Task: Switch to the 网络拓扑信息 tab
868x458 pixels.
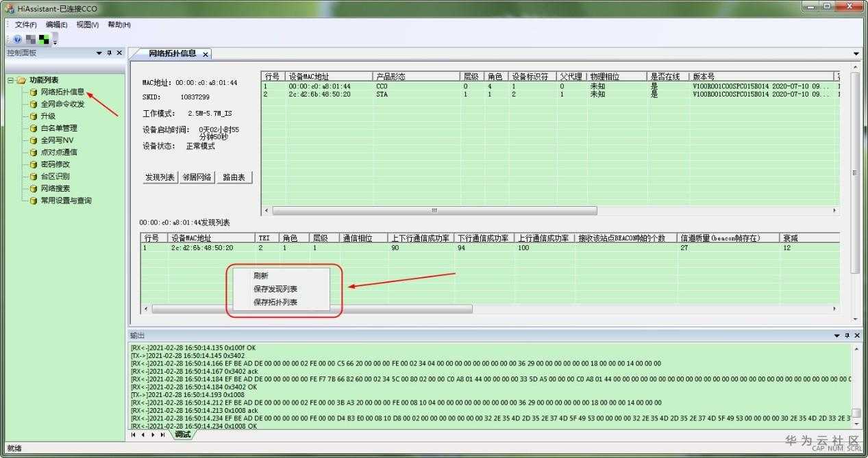Action: pyautogui.click(x=173, y=53)
